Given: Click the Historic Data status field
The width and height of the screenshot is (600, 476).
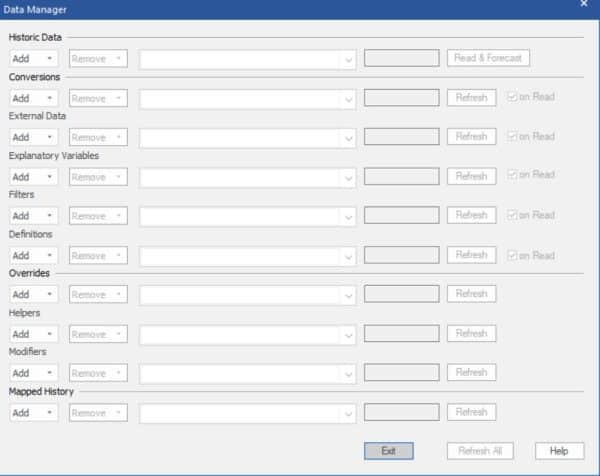Looking at the screenshot, I should (x=402, y=58).
